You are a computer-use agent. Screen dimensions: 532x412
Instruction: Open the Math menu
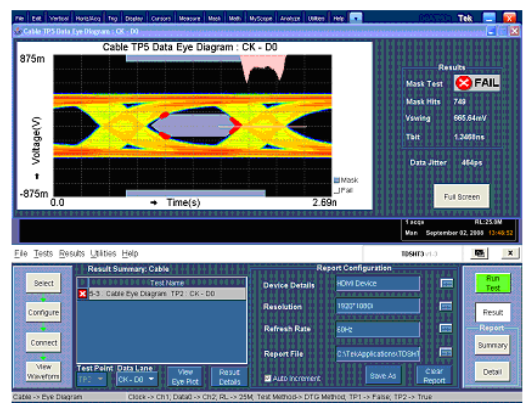(234, 18)
